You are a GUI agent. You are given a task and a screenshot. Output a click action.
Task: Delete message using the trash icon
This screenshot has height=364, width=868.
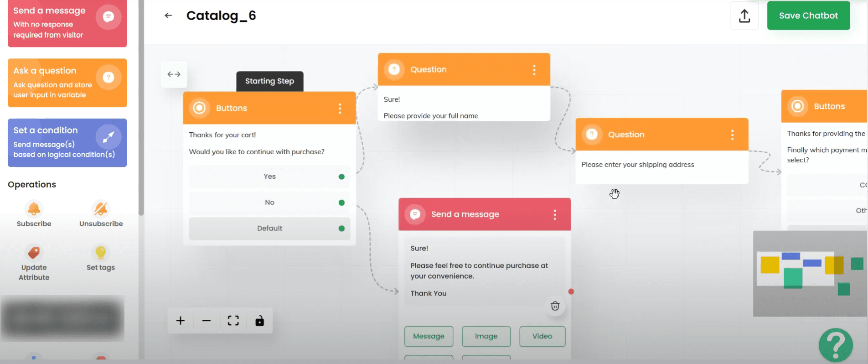(x=555, y=306)
